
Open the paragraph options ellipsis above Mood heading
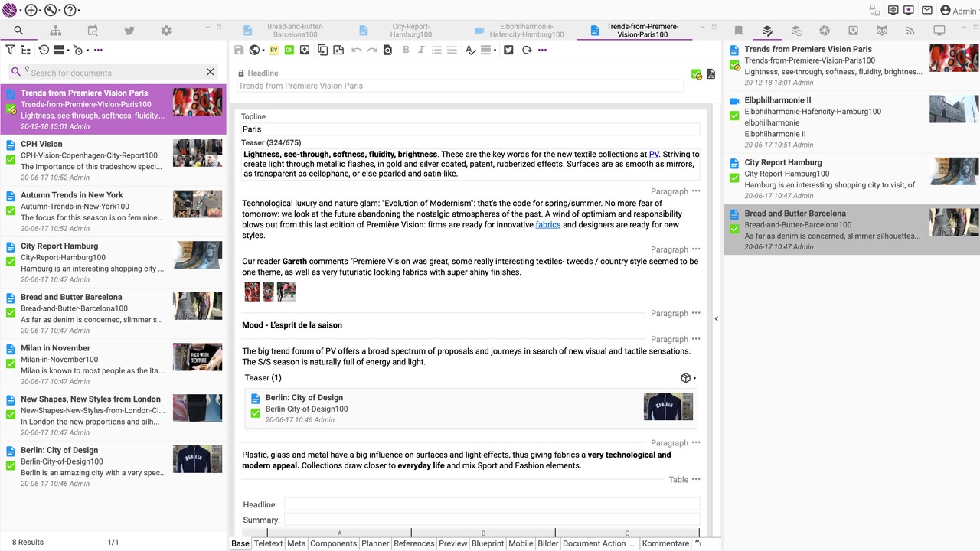[696, 313]
